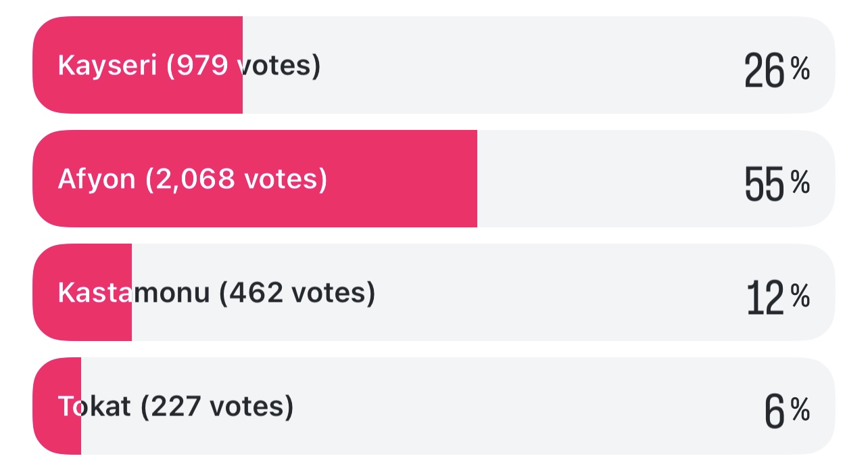Pick the Tokat poll option
868x473 pixels.
click(x=433, y=406)
